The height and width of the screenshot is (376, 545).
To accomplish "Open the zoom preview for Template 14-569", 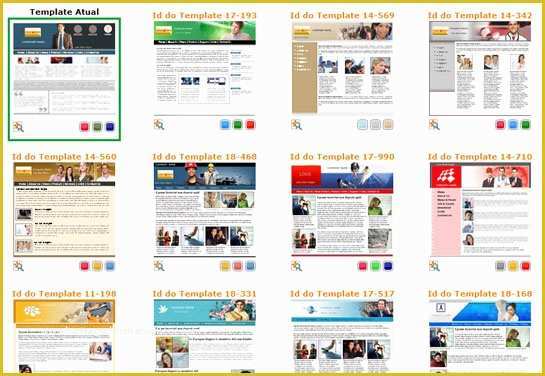I will click(296, 124).
